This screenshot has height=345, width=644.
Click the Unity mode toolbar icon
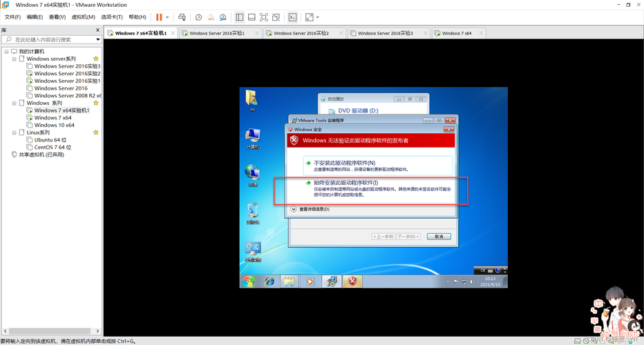[x=276, y=17]
